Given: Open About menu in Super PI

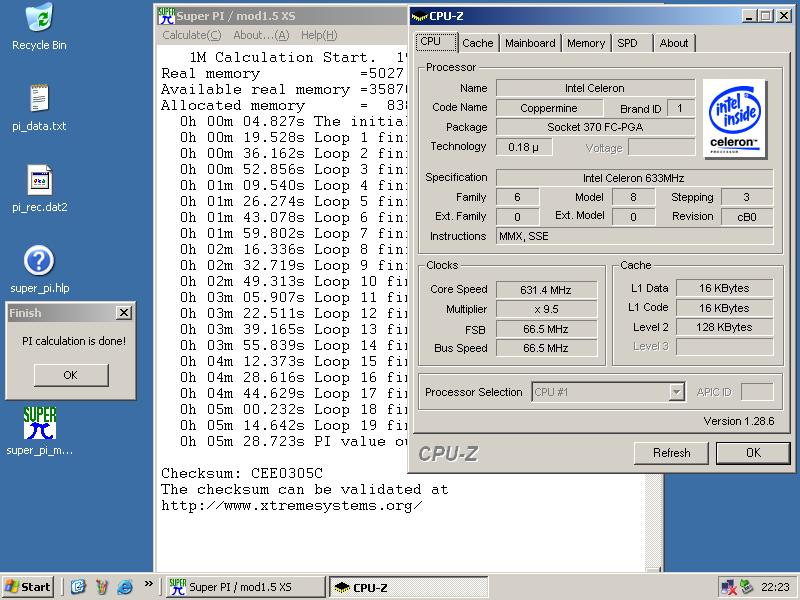Looking at the screenshot, I should [x=261, y=35].
